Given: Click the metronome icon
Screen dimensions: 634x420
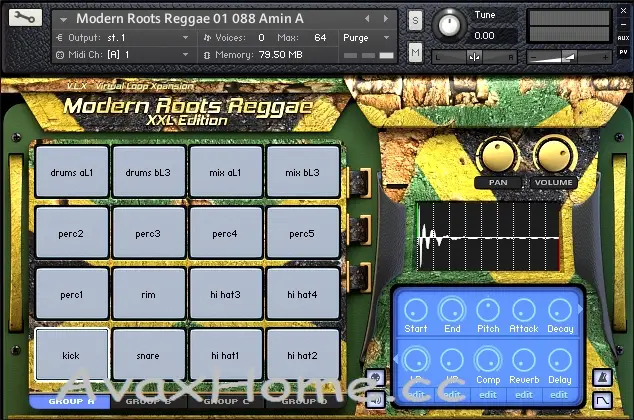Looking at the screenshot, I should coord(602,378).
